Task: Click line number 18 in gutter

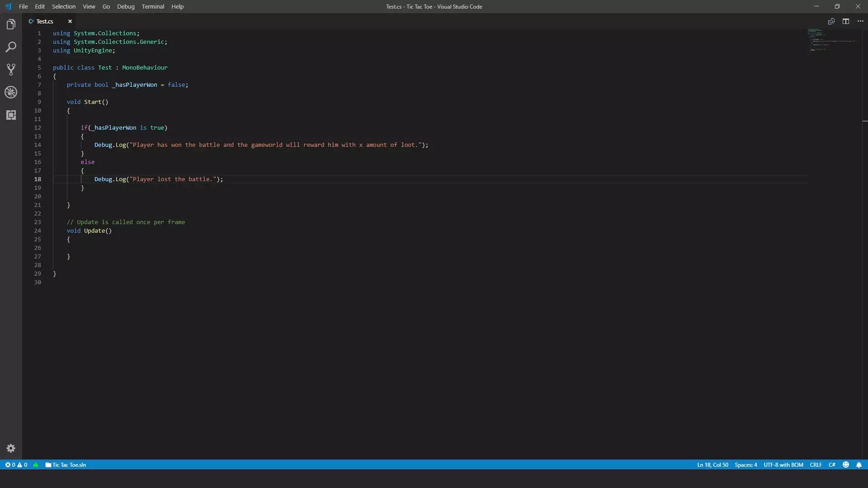Action: tap(38, 179)
